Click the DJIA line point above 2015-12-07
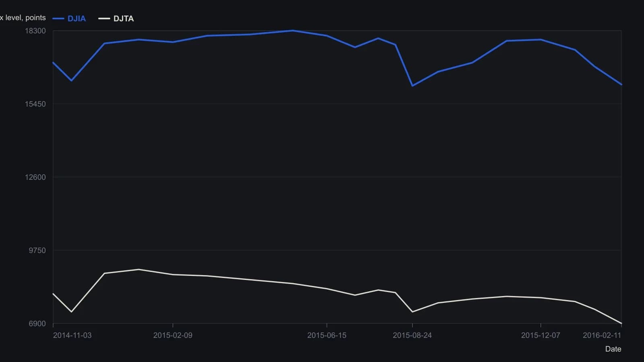Image resolution: width=644 pixels, height=362 pixels. pos(541,39)
